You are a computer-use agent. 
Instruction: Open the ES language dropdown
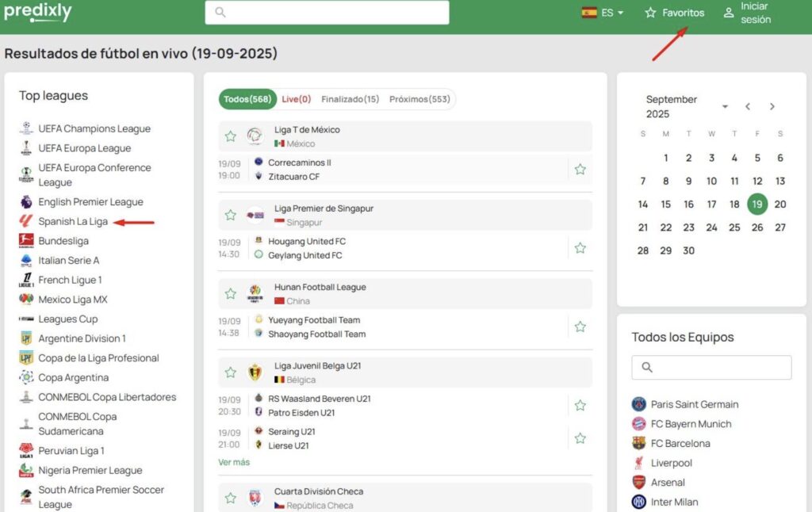coord(603,13)
